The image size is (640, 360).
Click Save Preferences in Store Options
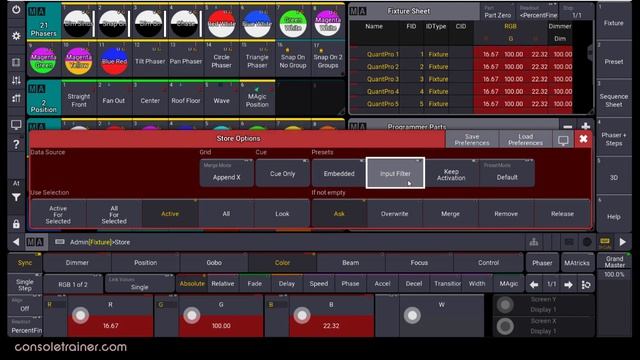[472, 140]
